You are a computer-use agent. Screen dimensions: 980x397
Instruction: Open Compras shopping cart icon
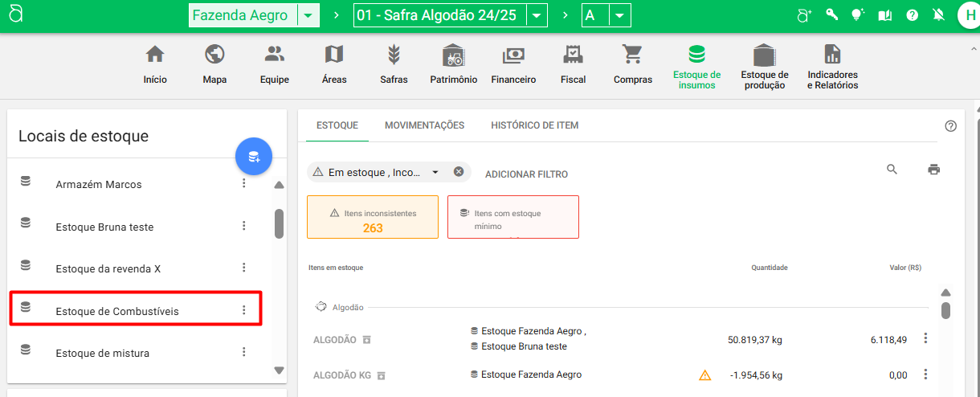[632, 55]
